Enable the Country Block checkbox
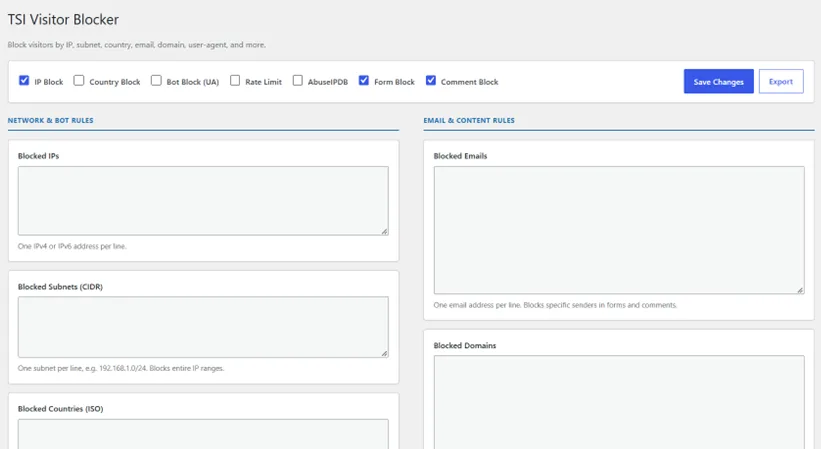 (x=79, y=81)
